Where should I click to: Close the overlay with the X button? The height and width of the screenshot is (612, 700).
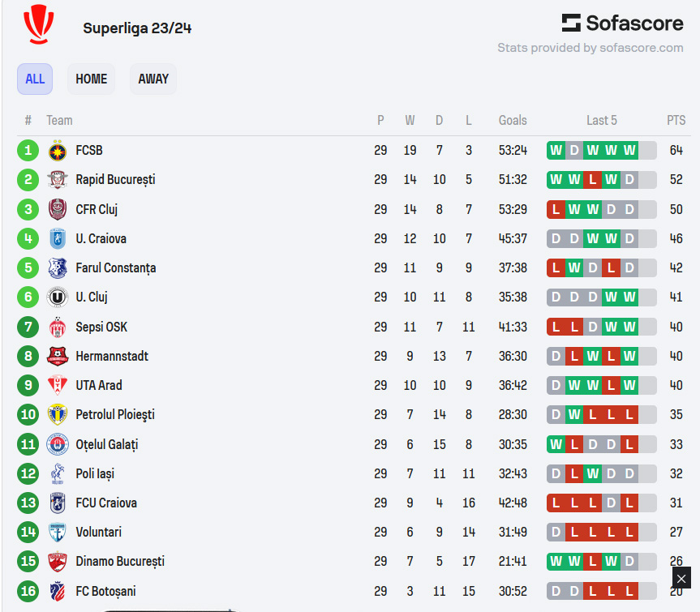click(x=681, y=579)
